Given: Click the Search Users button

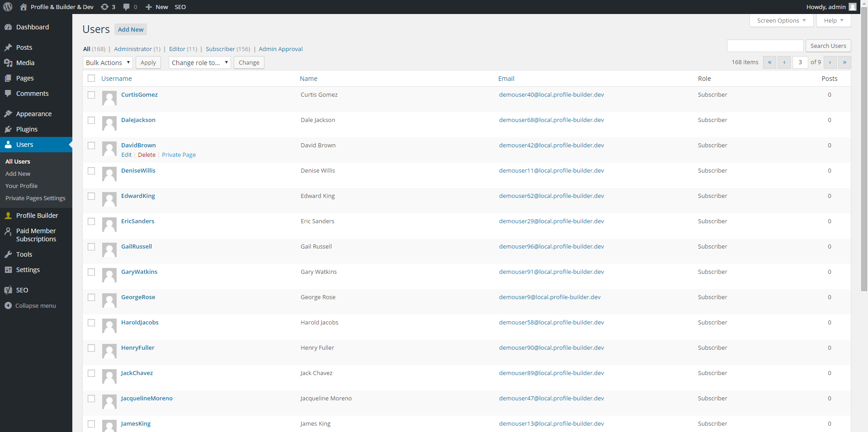Looking at the screenshot, I should tap(828, 46).
